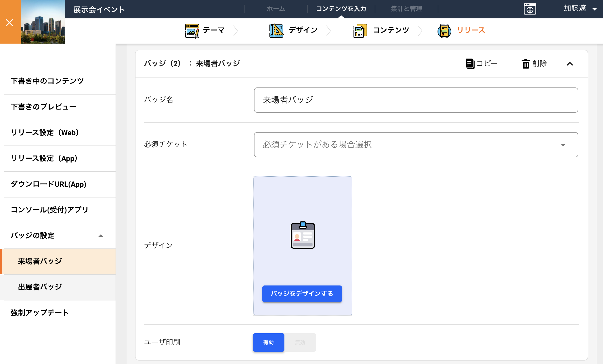Switch to 集計と管理 top tab

tap(406, 9)
